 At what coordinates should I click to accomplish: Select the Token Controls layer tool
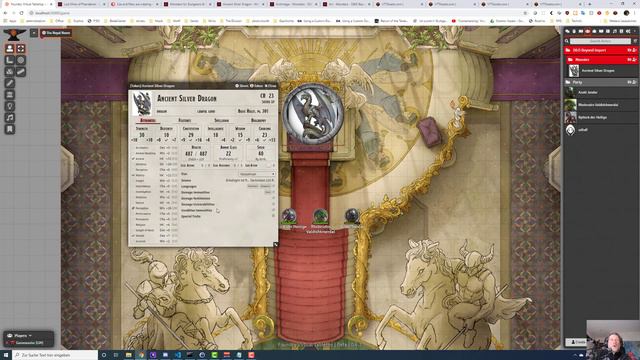(10, 49)
